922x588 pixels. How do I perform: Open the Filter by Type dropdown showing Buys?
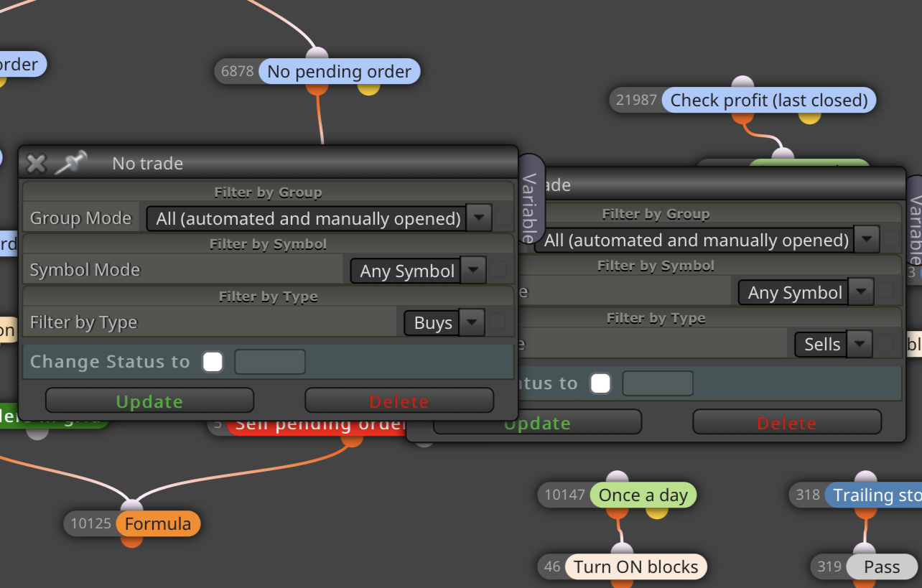(x=444, y=322)
